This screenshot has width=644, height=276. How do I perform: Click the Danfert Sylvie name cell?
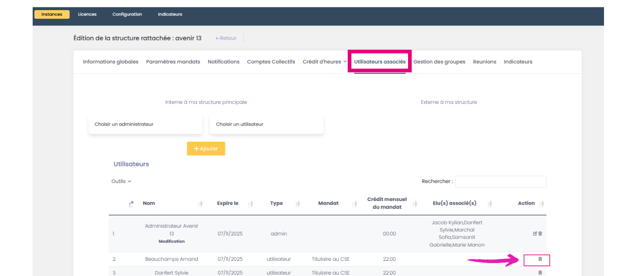click(172, 273)
